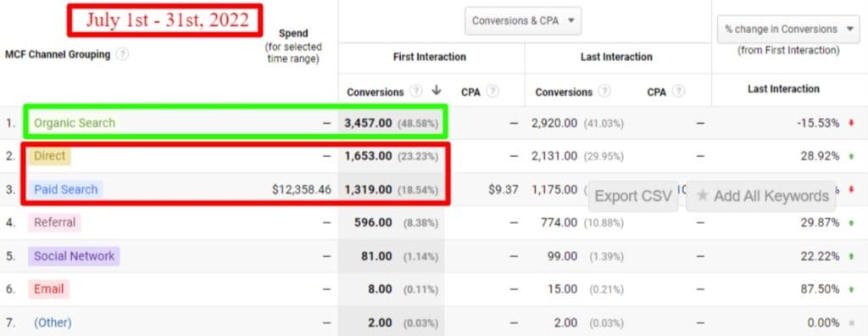Select the 29.87% change value

pyautogui.click(x=820, y=223)
